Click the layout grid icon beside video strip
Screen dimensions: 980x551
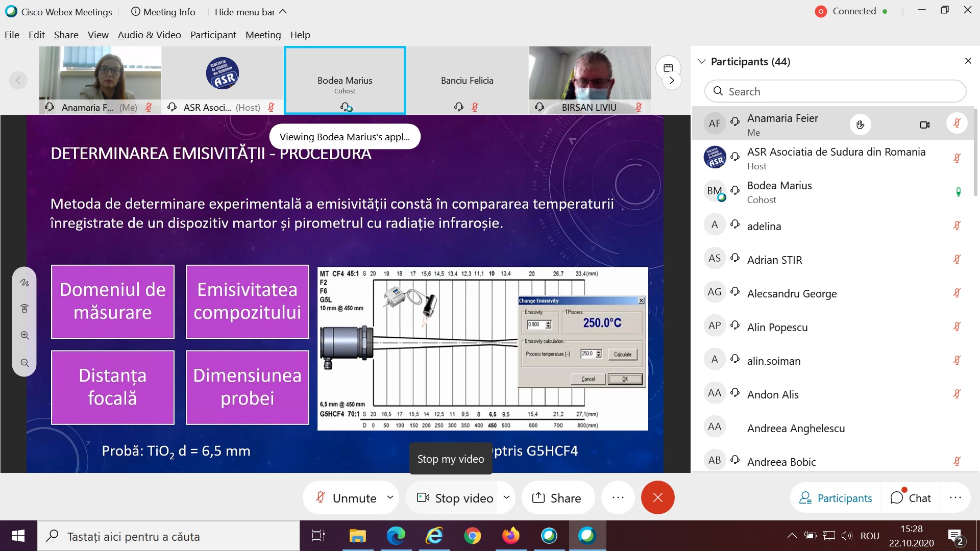coord(668,68)
